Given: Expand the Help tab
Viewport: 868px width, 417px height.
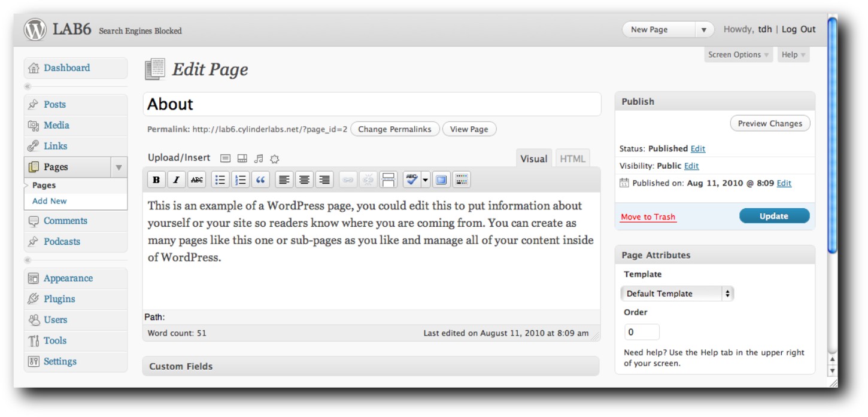Looking at the screenshot, I should [794, 54].
